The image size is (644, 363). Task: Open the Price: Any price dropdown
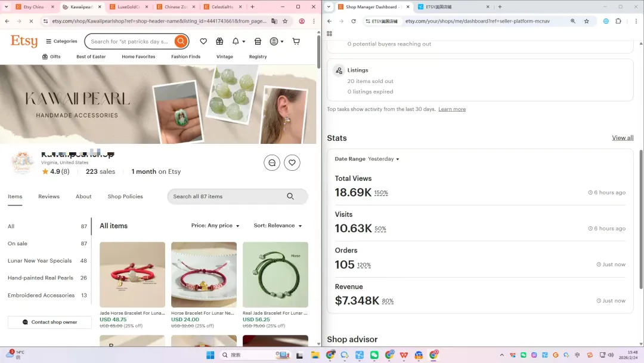coord(215,226)
